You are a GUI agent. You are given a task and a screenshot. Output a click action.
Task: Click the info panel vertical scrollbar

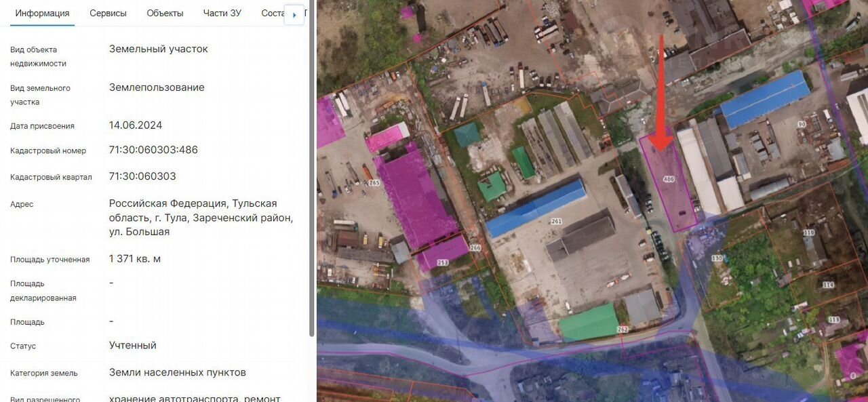311,169
